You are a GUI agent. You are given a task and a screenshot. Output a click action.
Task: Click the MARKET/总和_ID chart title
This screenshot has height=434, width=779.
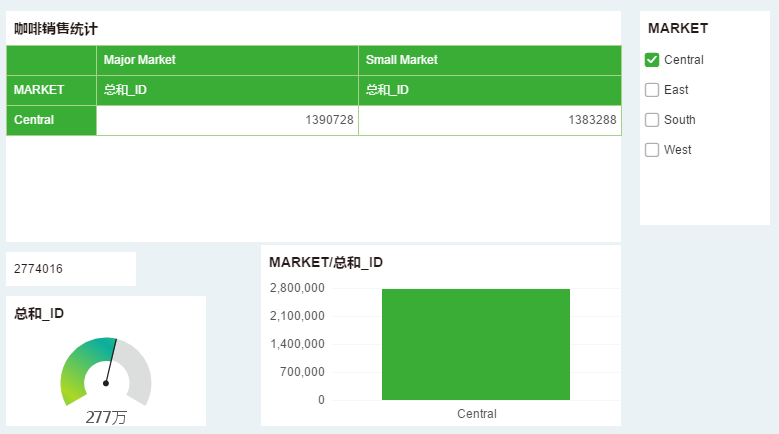pos(326,262)
